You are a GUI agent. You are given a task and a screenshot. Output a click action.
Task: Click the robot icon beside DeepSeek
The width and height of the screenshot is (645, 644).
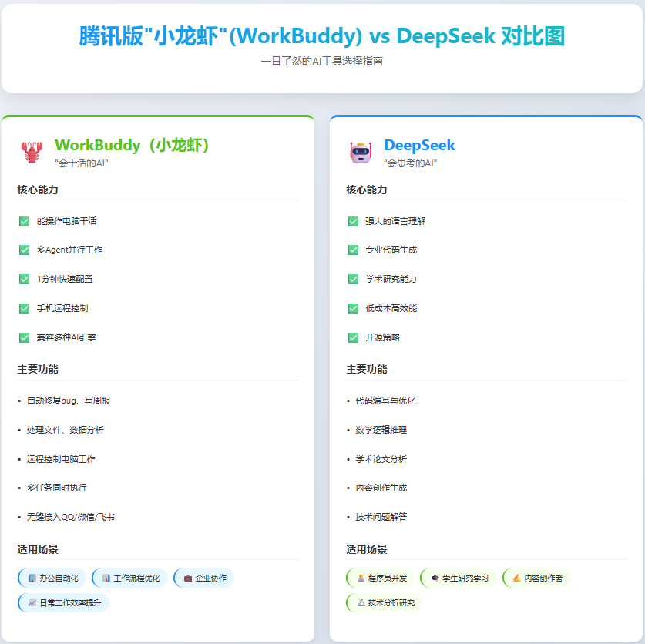point(361,153)
